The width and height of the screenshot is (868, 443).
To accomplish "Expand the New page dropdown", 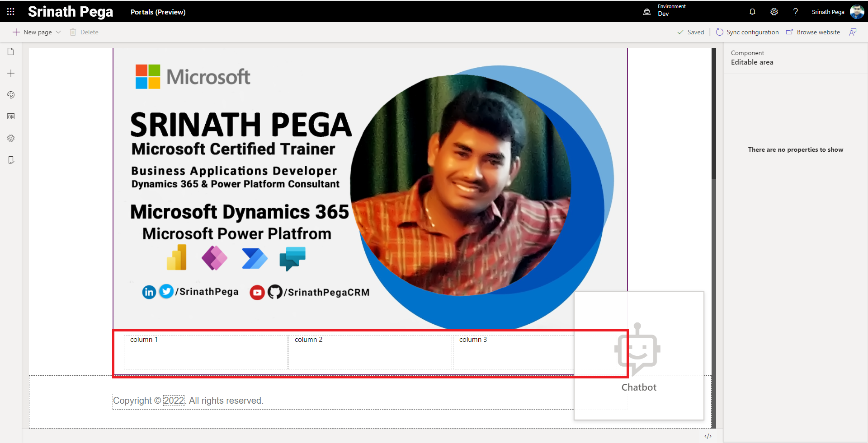I will tap(58, 32).
